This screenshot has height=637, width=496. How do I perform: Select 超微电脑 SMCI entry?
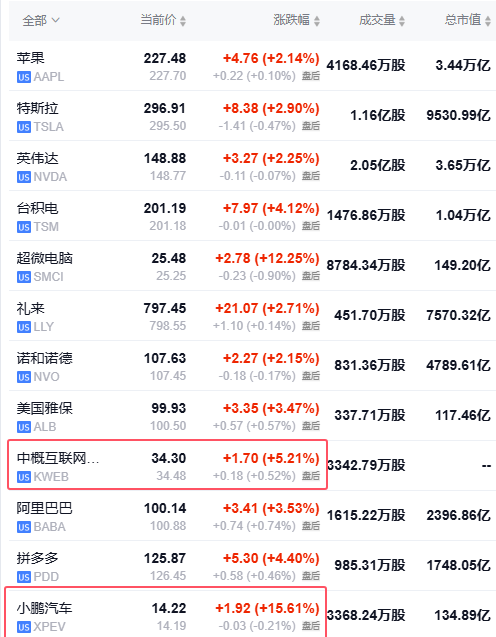(252, 266)
